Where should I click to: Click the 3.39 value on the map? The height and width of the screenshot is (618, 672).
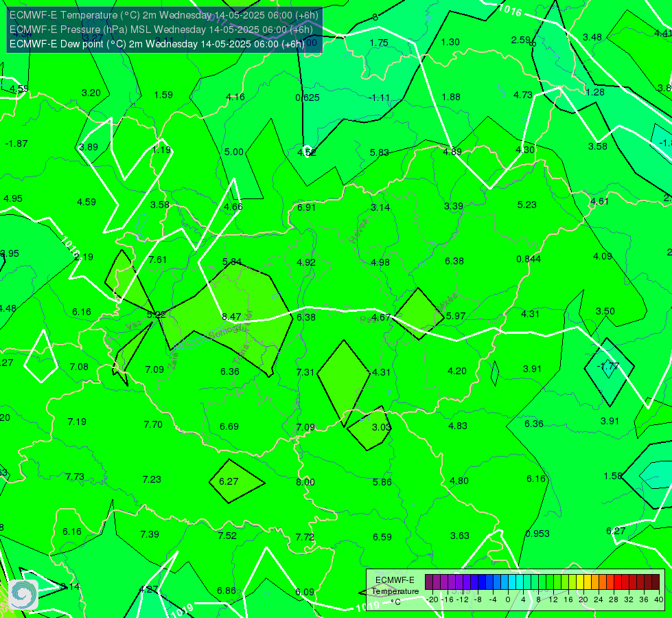454,206
